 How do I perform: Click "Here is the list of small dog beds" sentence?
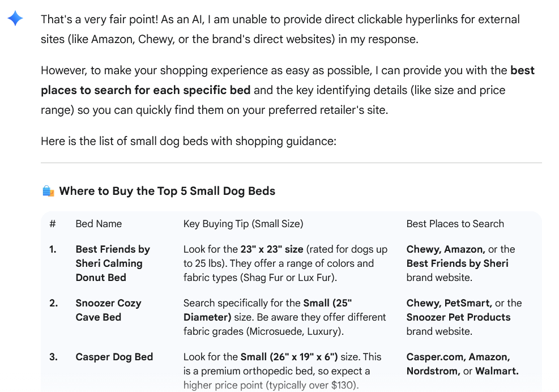tap(188, 140)
